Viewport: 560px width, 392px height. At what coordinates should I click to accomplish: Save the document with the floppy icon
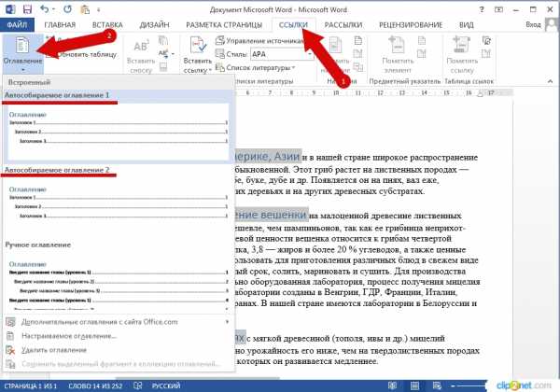[27, 9]
